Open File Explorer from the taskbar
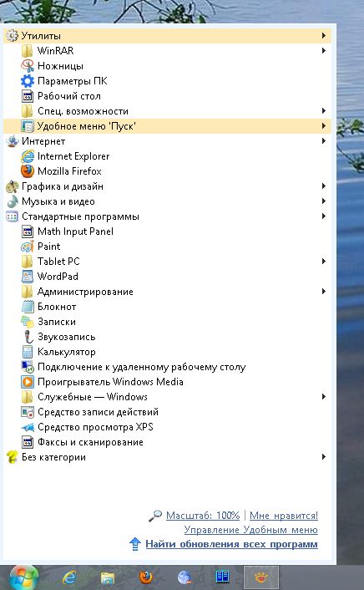The width and height of the screenshot is (364, 590). 108,577
